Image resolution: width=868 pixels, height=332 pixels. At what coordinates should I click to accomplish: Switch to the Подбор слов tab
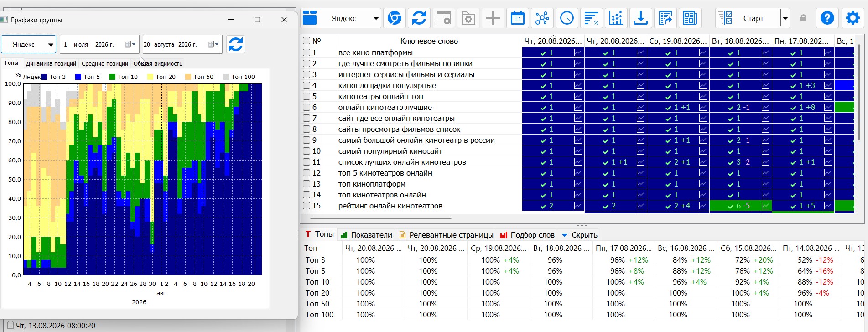(527, 235)
